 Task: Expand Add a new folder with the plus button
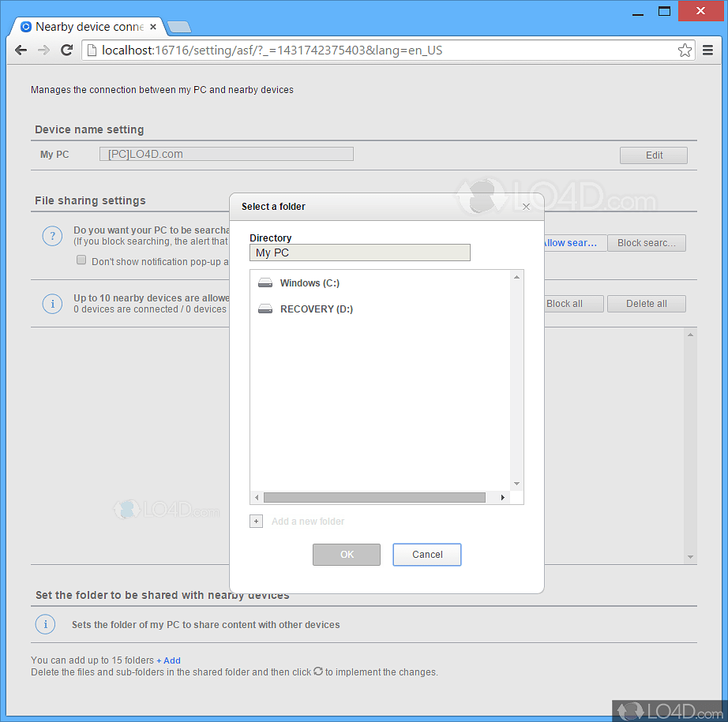(x=256, y=521)
